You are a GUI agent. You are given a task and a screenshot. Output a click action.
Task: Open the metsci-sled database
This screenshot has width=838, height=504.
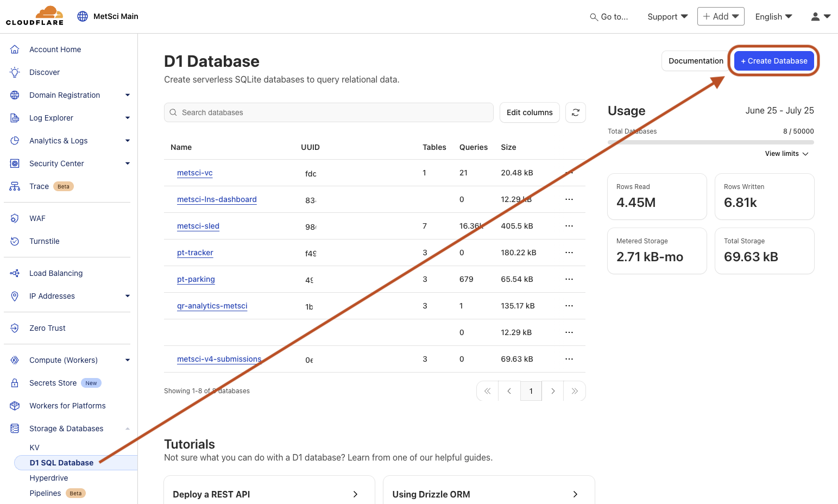pyautogui.click(x=198, y=226)
